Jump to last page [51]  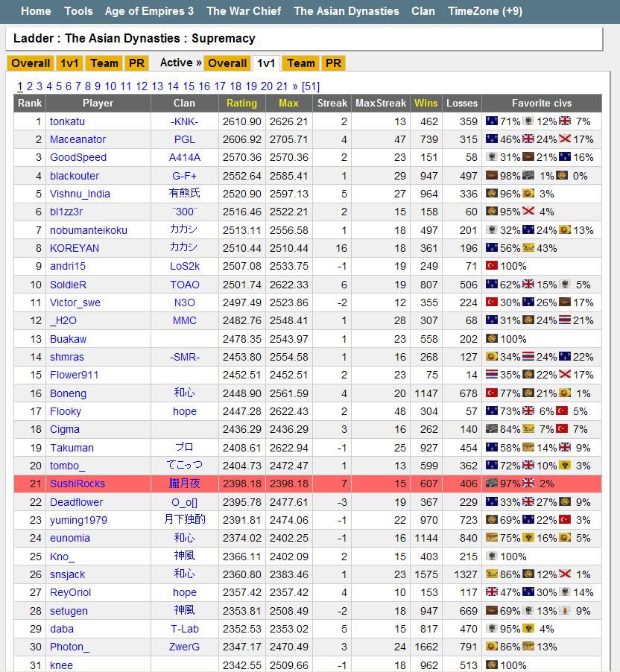pyautogui.click(x=311, y=86)
